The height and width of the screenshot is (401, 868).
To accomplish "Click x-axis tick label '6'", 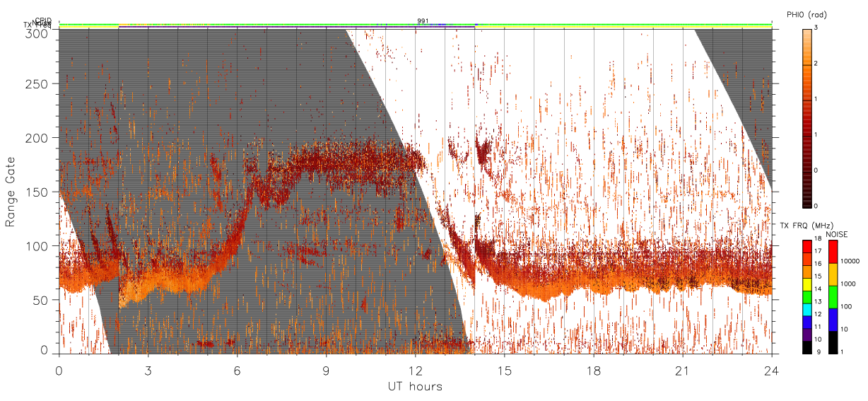I will pyautogui.click(x=237, y=371).
